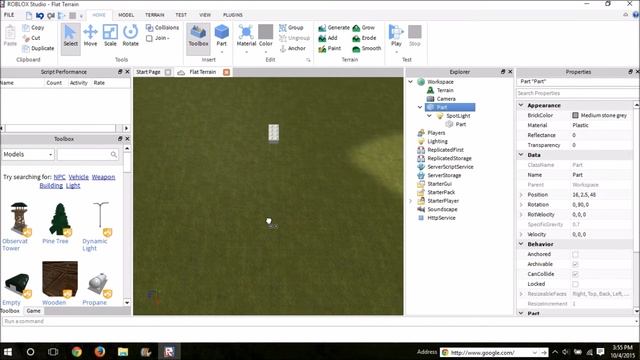Switch to the VIEW ribbon tab

click(205, 15)
